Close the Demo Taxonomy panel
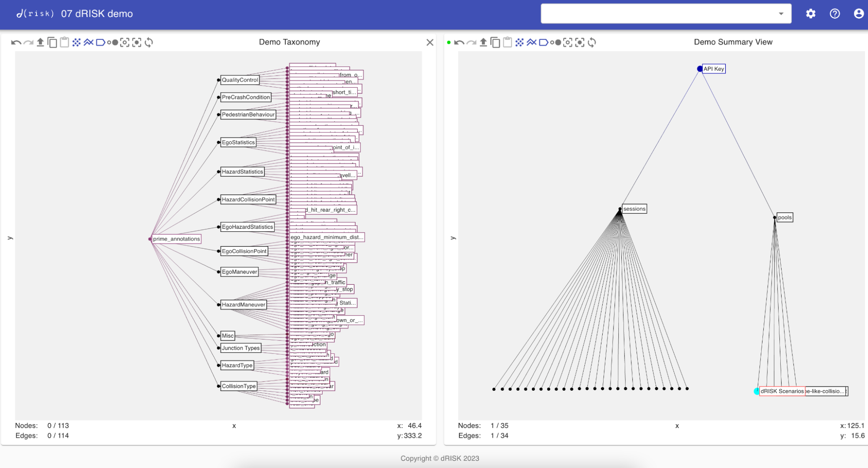 point(430,43)
